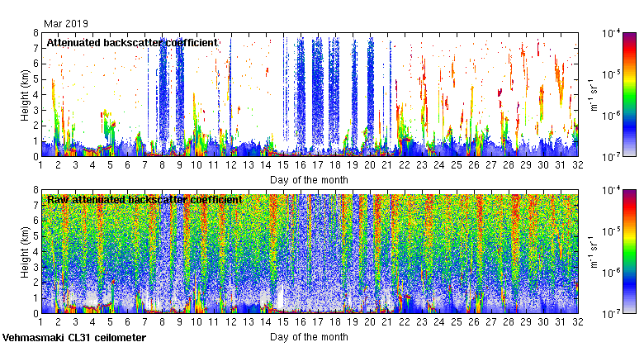Select the "Raw attenuated backscatter coefficient" plot title
This screenshot has width=644, height=347.
(x=144, y=199)
